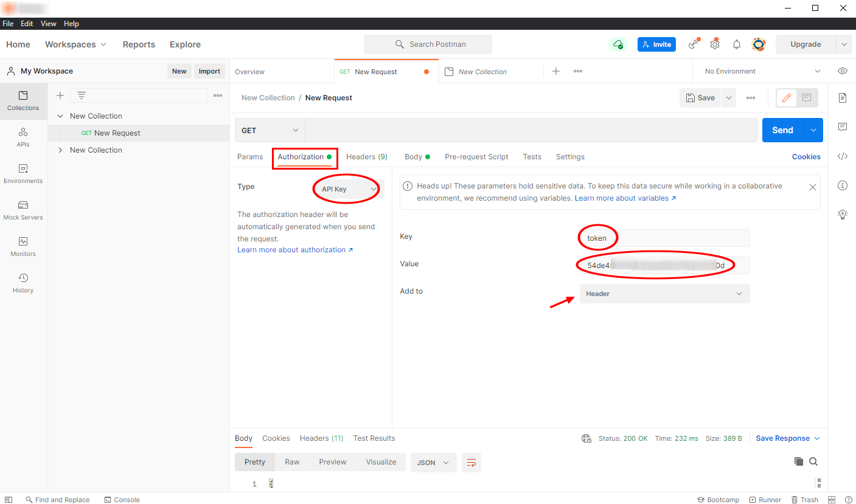Switch to the Tests tab

(532, 157)
